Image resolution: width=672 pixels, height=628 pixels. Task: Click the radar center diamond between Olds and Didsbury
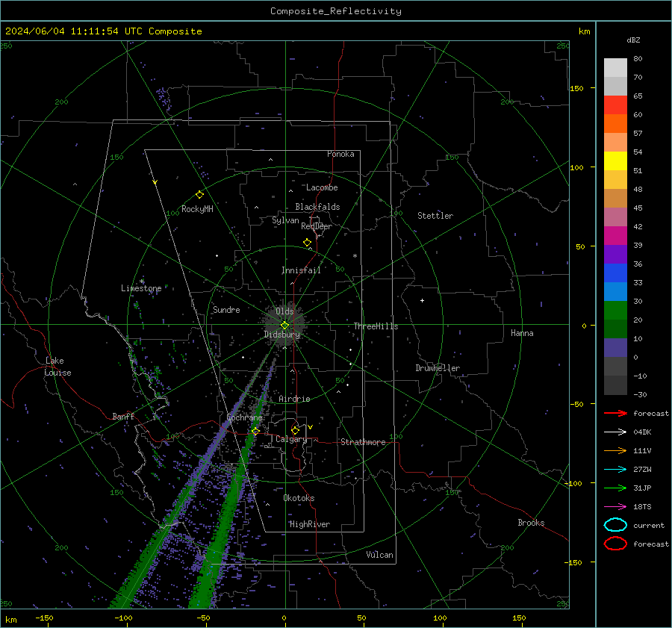(284, 326)
